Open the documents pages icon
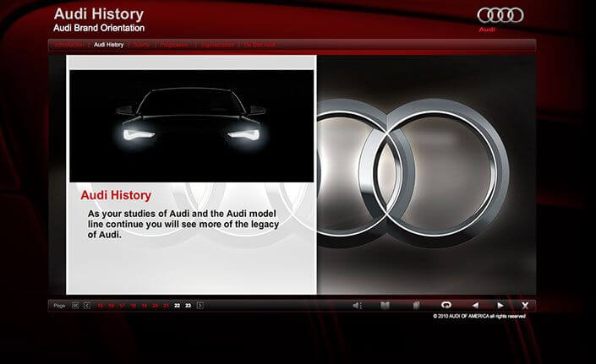Image resolution: width=596 pixels, height=364 pixels. point(416,305)
